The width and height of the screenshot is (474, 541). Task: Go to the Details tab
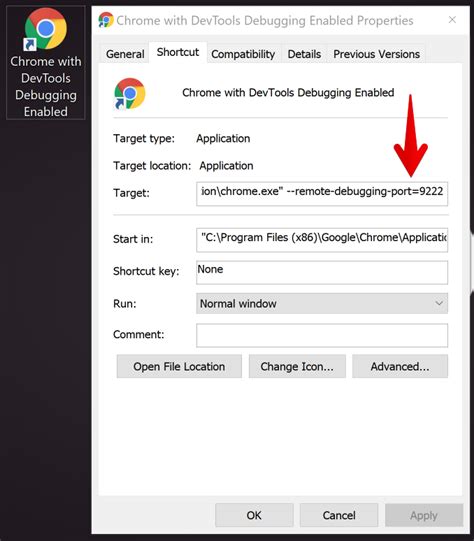pos(304,54)
